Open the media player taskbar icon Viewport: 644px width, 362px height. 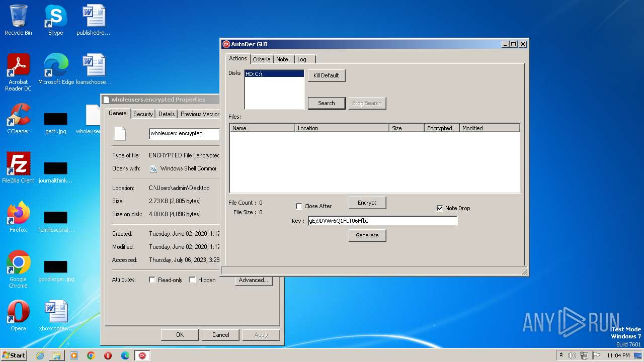74,355
